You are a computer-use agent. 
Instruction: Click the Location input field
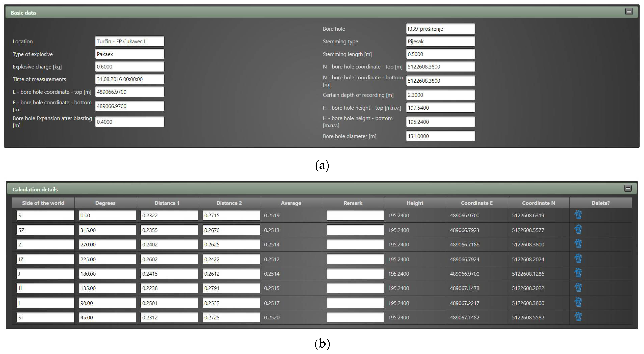129,41
